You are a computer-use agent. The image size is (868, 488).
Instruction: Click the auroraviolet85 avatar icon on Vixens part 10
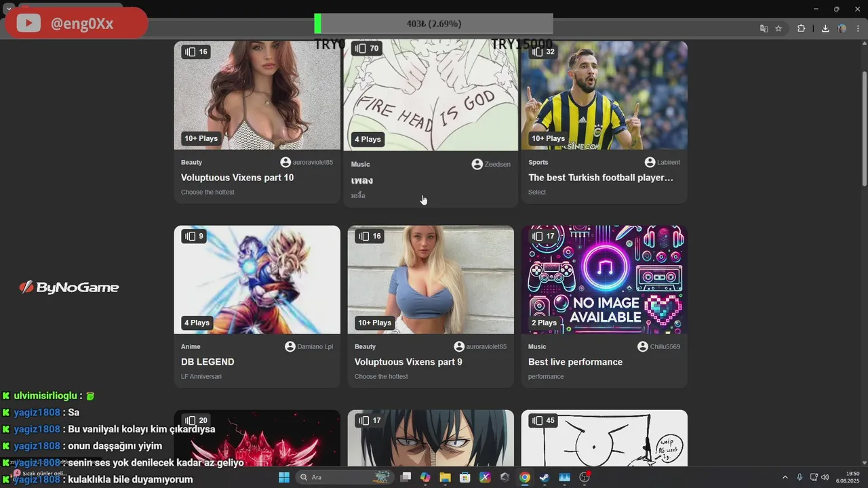[285, 163]
